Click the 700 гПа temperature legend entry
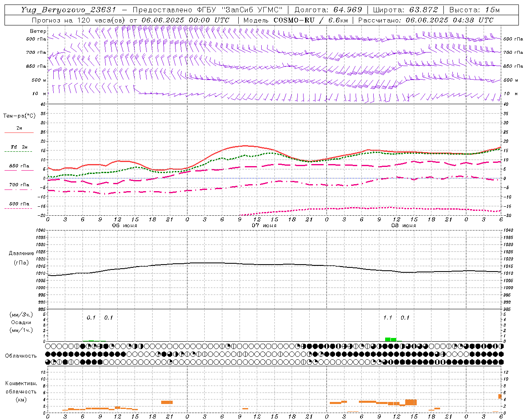The image size is (525, 420). pos(19,187)
